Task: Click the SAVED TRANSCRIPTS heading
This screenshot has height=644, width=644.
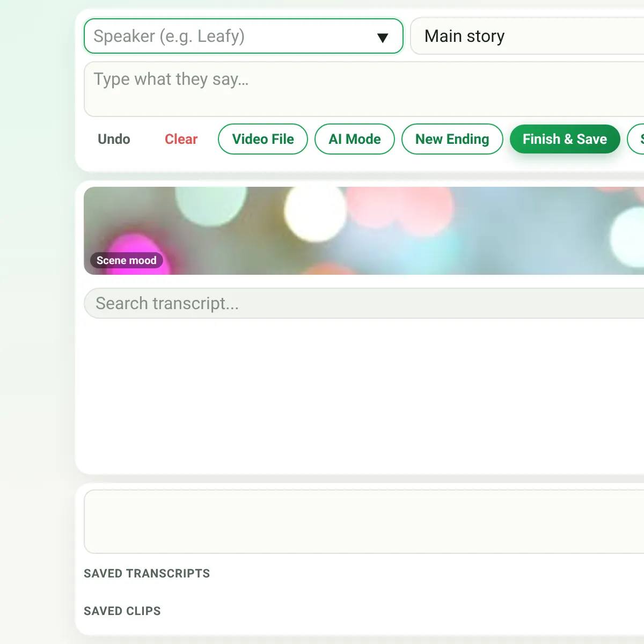Action: coord(147,573)
